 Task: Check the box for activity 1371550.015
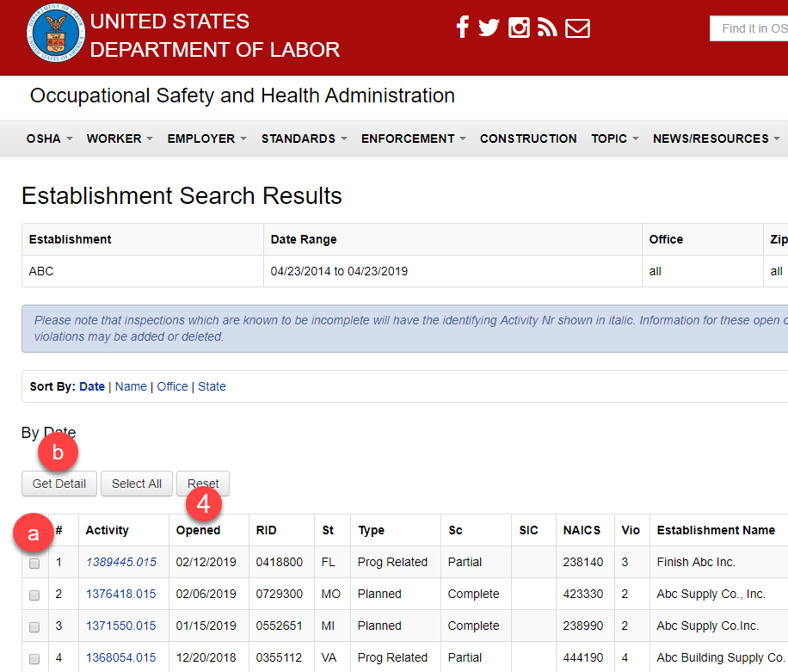click(34, 626)
